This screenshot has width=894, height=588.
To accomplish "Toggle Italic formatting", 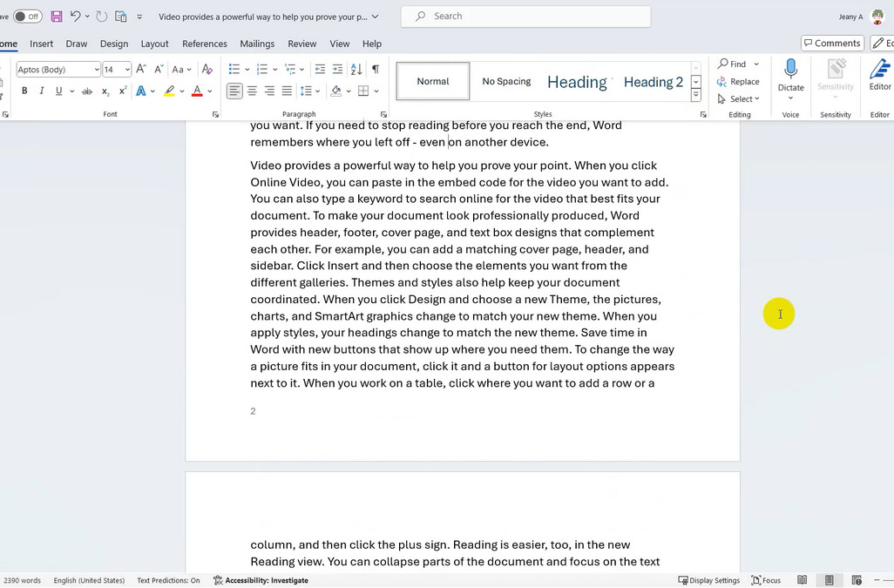I will (x=42, y=91).
